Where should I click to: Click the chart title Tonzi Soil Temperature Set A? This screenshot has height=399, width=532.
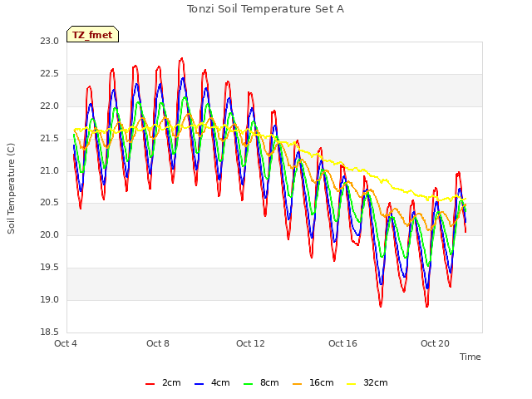click(265, 9)
